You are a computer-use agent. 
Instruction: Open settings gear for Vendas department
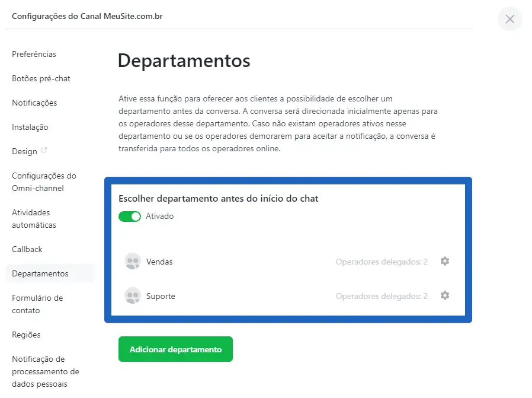pos(445,261)
